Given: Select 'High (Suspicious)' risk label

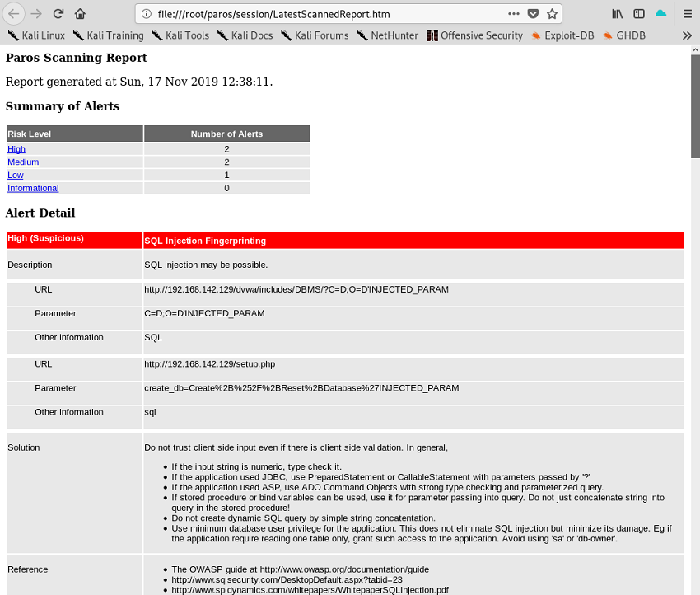Looking at the screenshot, I should point(45,238).
